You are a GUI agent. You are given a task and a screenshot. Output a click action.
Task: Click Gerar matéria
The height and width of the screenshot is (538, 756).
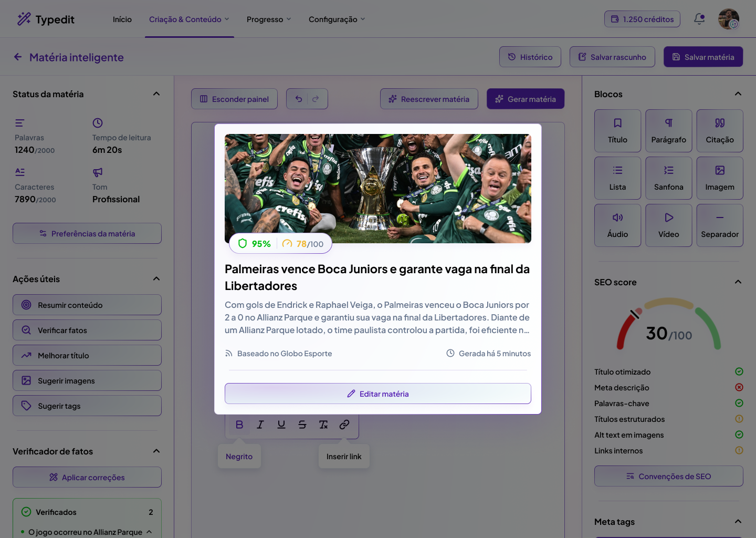point(526,99)
